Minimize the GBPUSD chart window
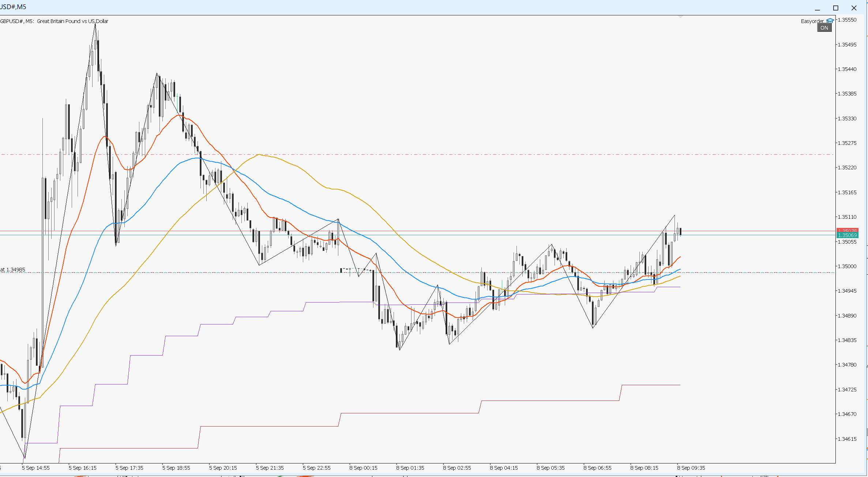Image resolution: width=868 pixels, height=477 pixels. point(817,8)
